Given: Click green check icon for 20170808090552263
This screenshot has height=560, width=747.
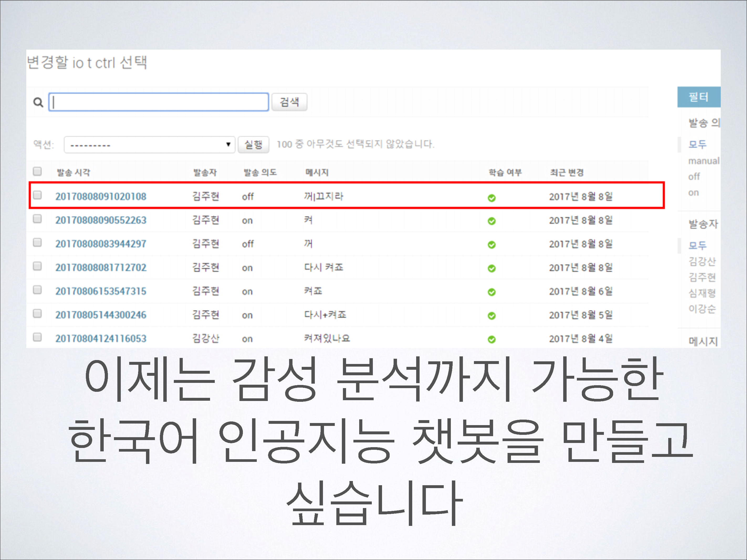Looking at the screenshot, I should [491, 221].
